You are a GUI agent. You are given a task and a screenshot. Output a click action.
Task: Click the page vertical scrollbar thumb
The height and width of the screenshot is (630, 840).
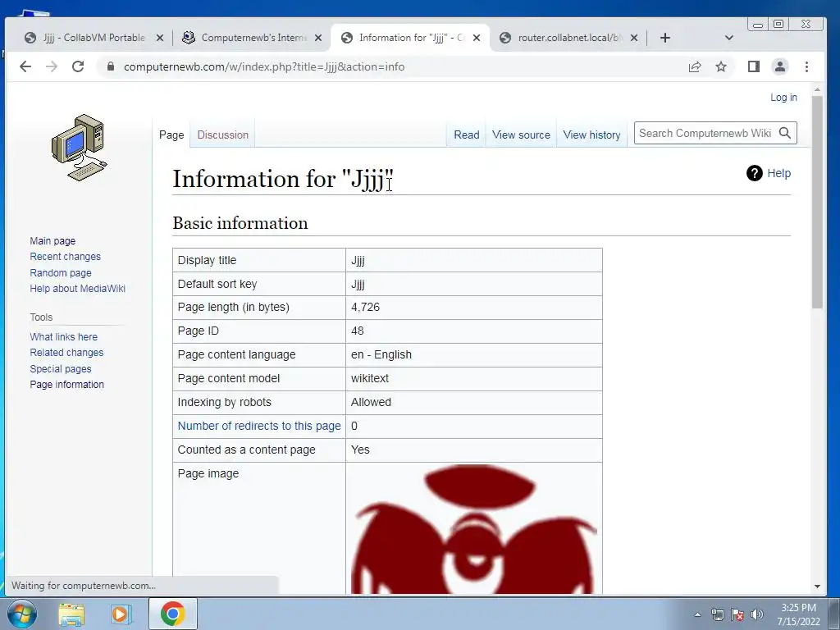[x=817, y=202]
